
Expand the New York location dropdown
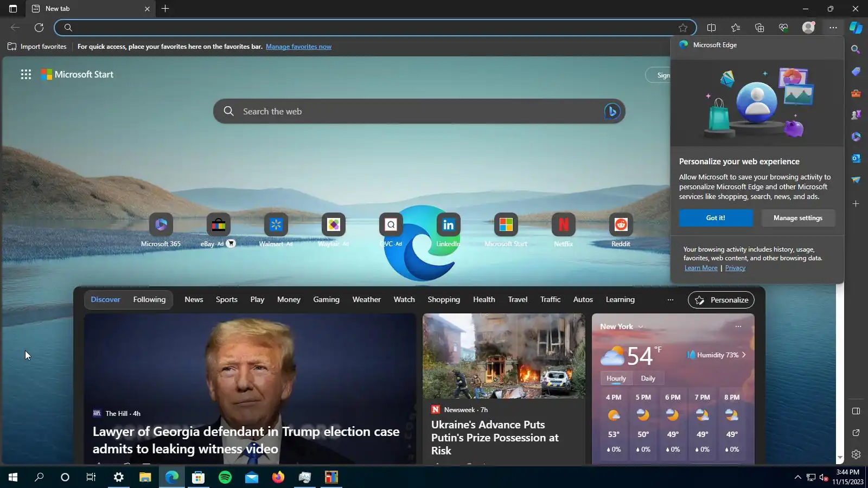tap(641, 326)
